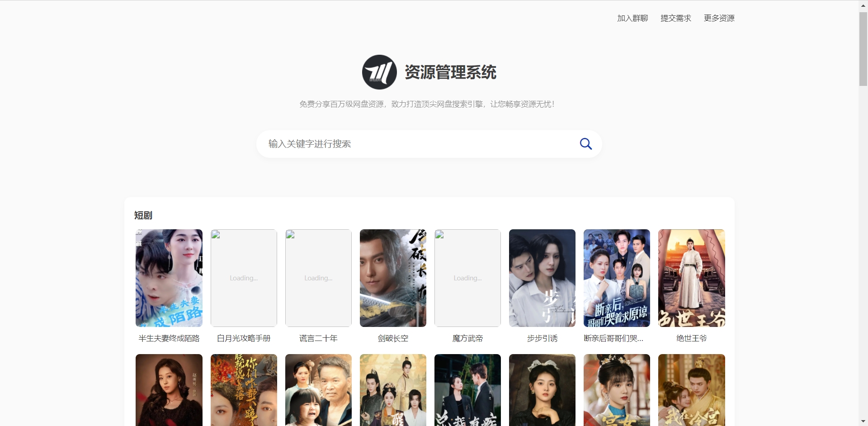Screen dimensions: 868x426
Task: Click the 资源管理系统 site title
Action: pyautogui.click(x=450, y=72)
